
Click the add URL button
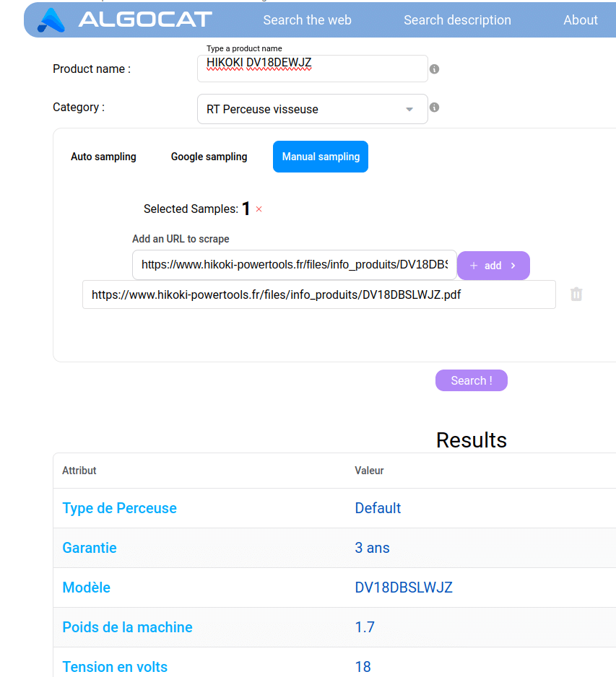493,266
